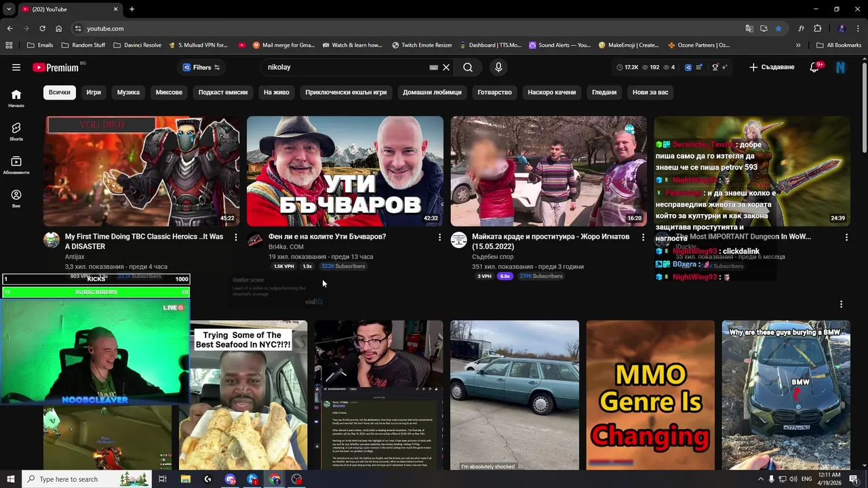Select the Домашни любимци chip
This screenshot has width=868, height=488.
432,92
